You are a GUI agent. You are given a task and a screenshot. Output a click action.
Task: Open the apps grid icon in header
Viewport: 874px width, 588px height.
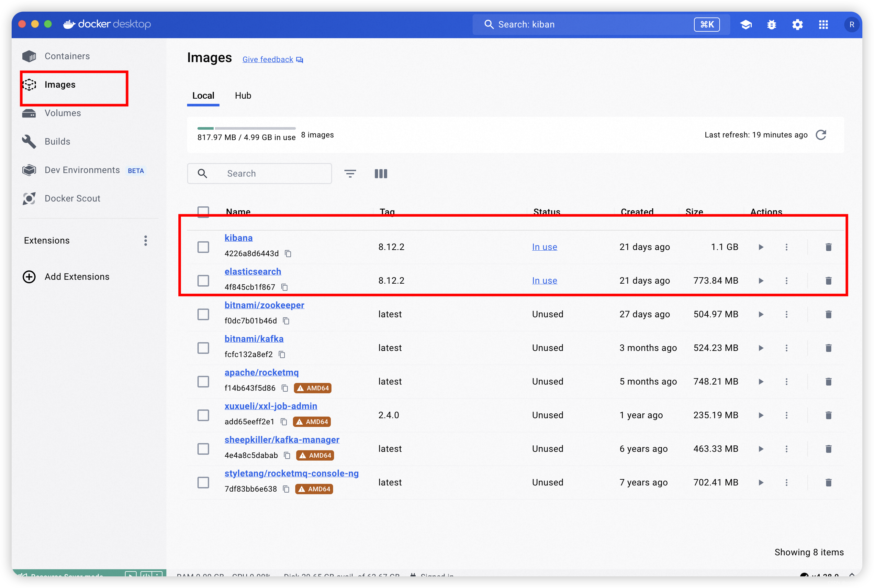(x=823, y=25)
